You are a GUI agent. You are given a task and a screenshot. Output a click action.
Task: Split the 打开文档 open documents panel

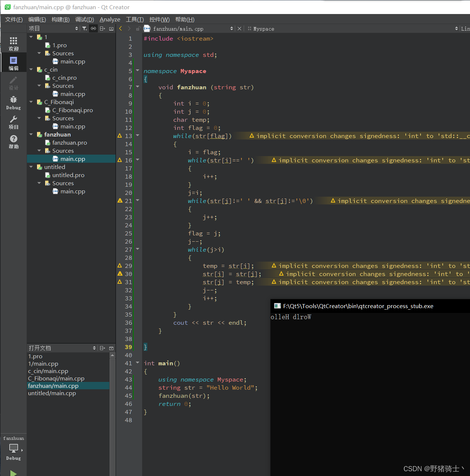pyautogui.click(x=103, y=348)
